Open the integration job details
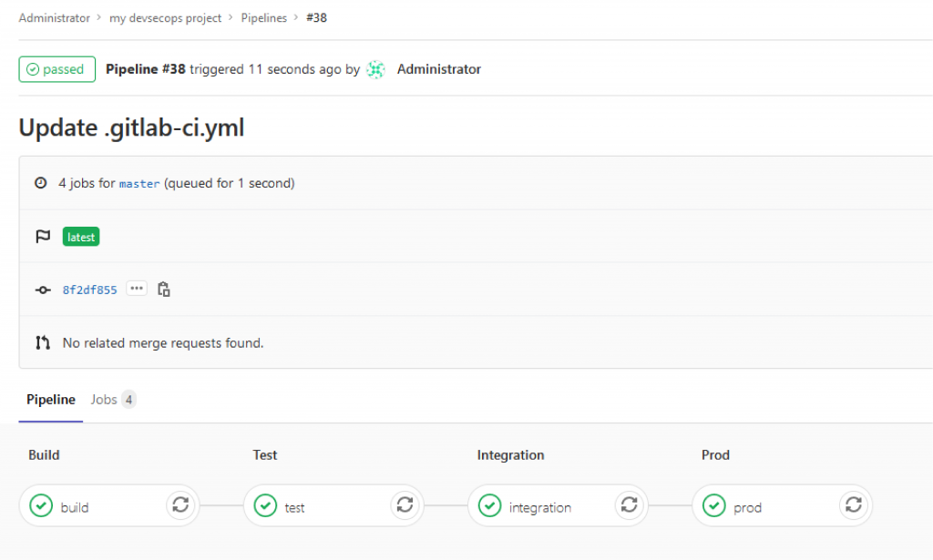The width and height of the screenshot is (933, 560). pos(539,507)
